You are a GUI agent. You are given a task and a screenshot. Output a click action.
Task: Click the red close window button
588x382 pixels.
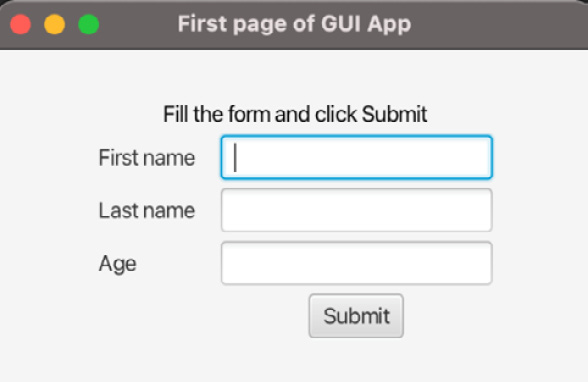point(21,24)
